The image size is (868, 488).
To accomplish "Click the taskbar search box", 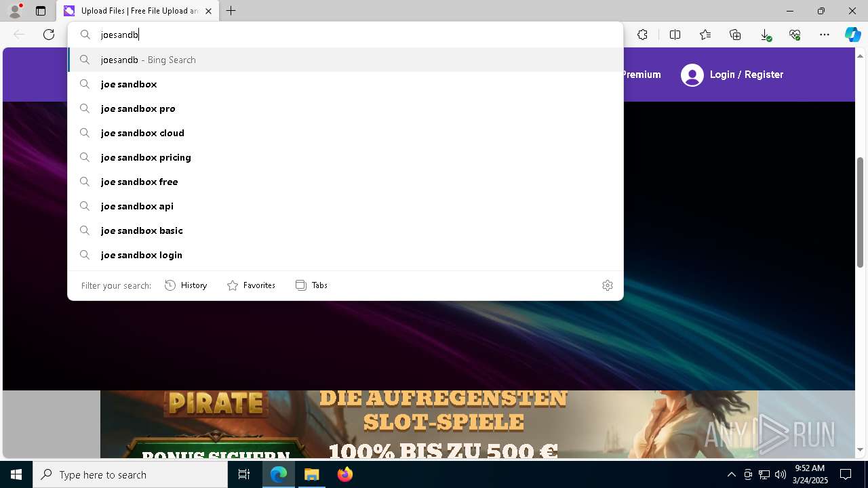I will (130, 474).
